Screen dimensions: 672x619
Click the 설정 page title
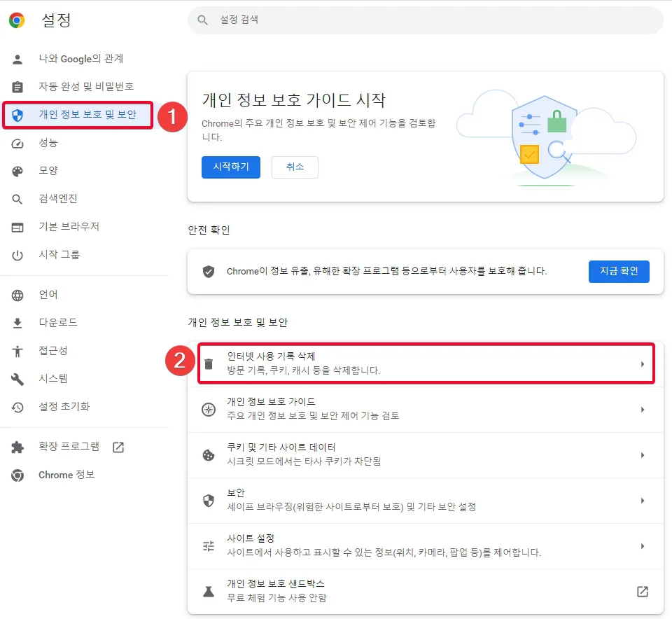coord(56,20)
